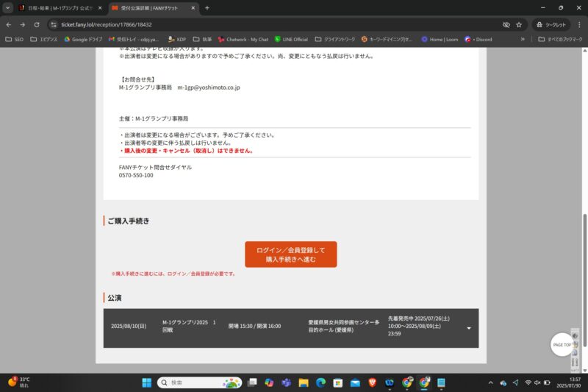Click the 公演 section heading

point(115,298)
